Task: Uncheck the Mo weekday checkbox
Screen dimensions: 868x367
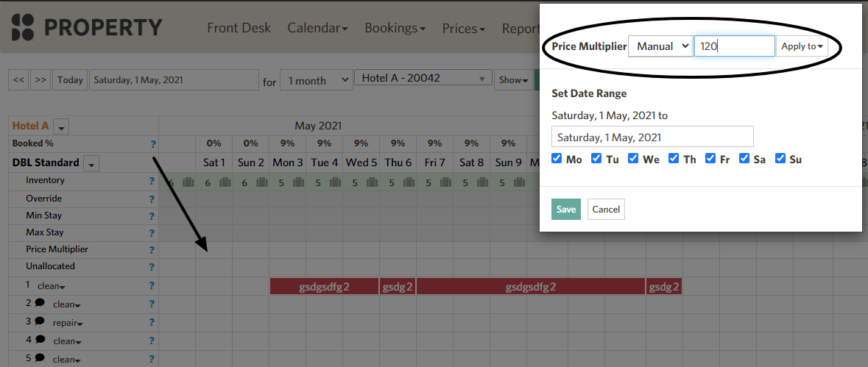Action: (557, 159)
